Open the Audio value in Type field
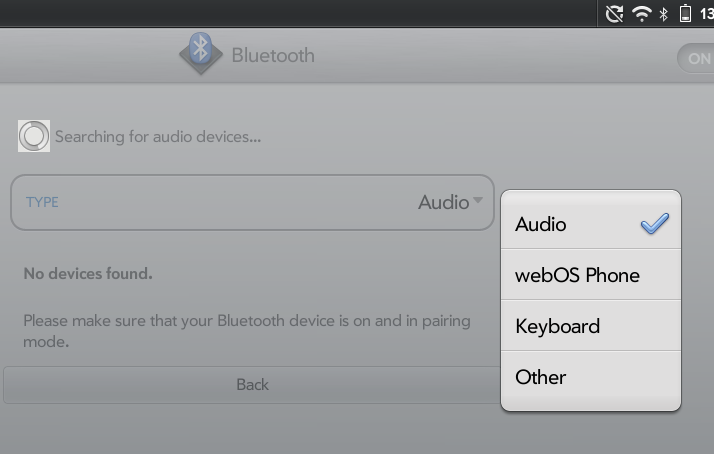This screenshot has height=454, width=714. coord(443,202)
